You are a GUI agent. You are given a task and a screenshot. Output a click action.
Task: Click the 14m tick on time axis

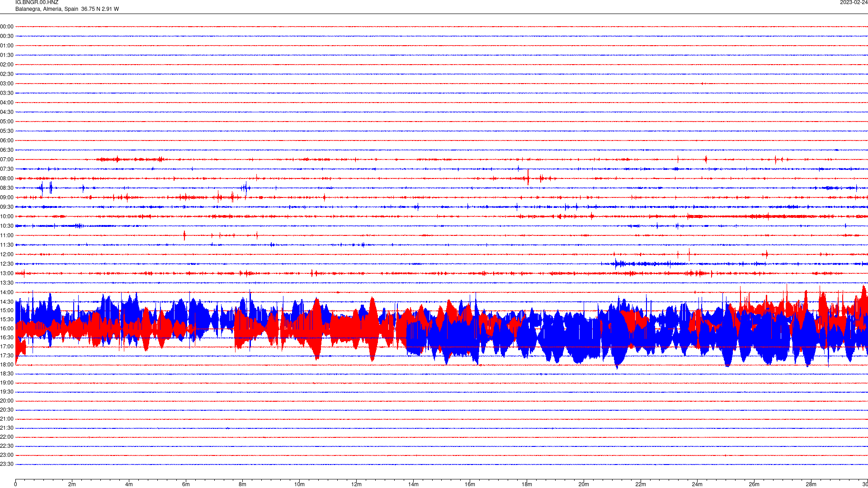click(413, 484)
